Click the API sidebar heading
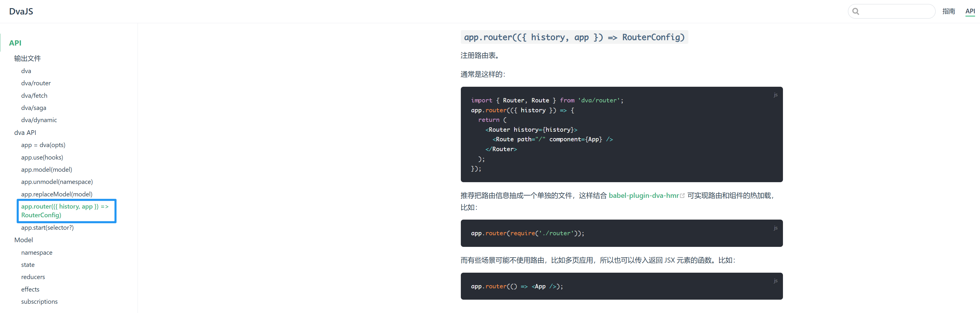Screen dimensions: 980x313 [x=15, y=43]
